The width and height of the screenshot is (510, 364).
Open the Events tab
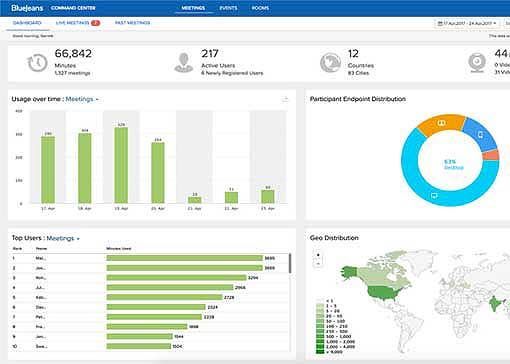pos(228,8)
